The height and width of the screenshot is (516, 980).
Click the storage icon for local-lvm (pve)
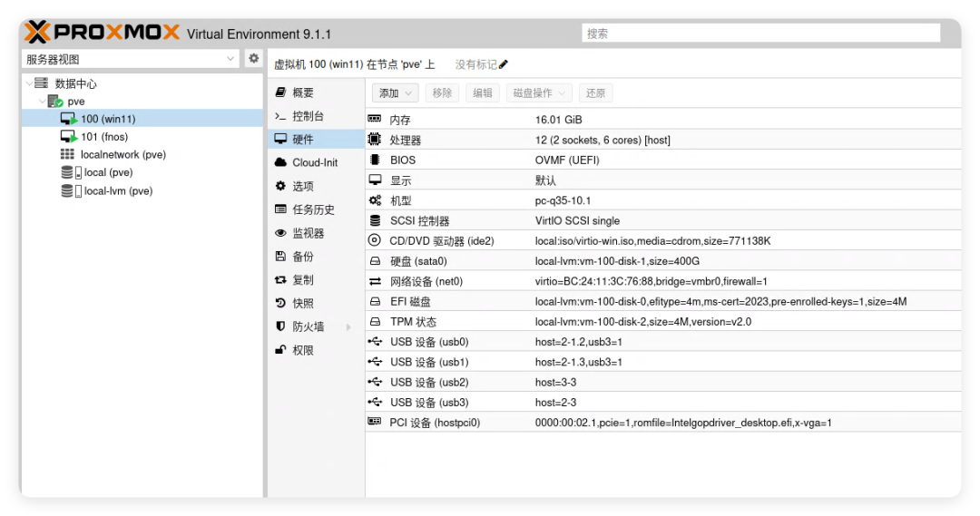point(71,190)
